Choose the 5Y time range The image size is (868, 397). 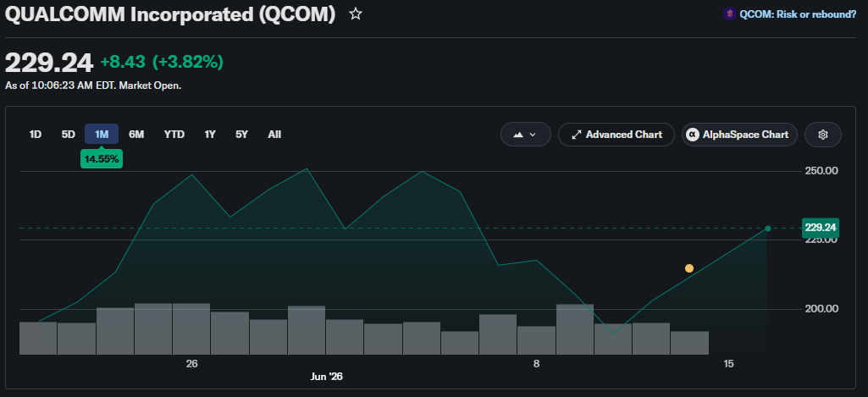coord(241,135)
